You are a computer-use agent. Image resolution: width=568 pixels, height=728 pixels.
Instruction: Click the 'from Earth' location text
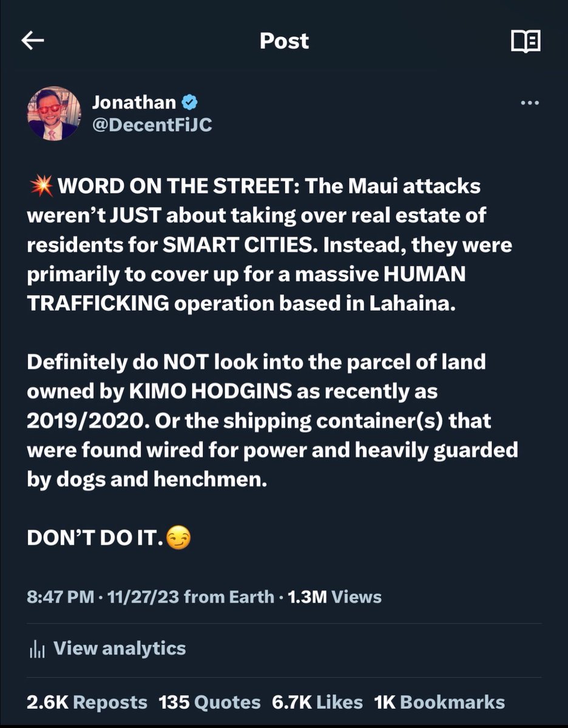point(229,596)
